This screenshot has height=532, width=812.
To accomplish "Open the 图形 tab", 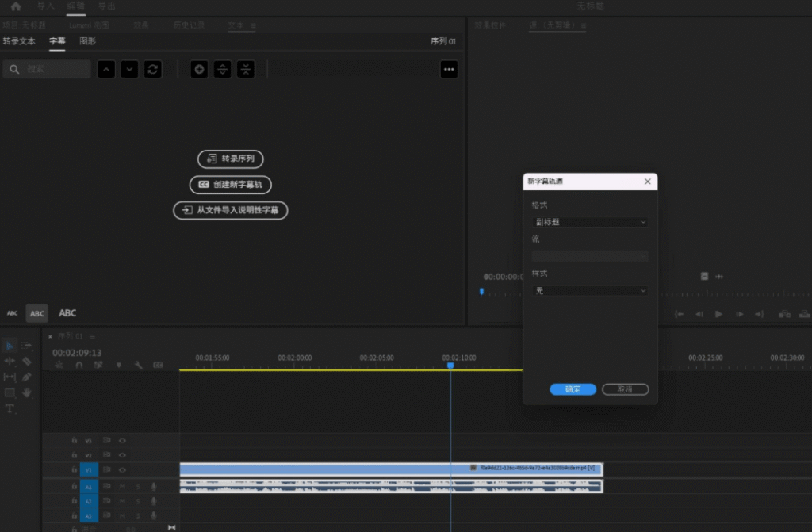I will tap(87, 41).
